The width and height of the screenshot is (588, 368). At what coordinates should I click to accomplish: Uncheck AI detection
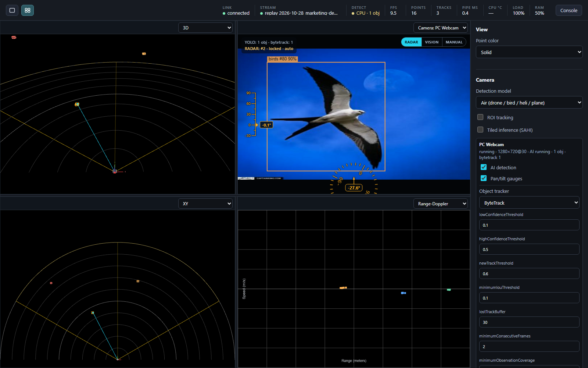(484, 167)
